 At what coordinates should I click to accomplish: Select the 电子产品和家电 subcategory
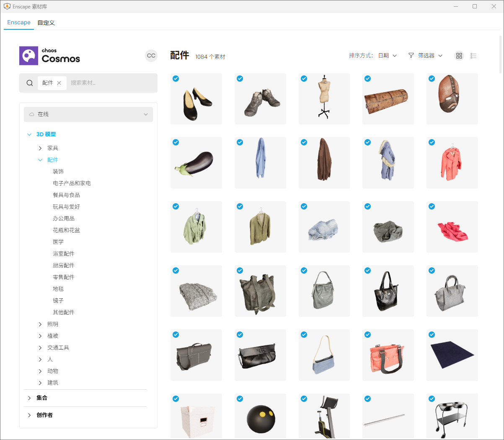click(x=72, y=184)
